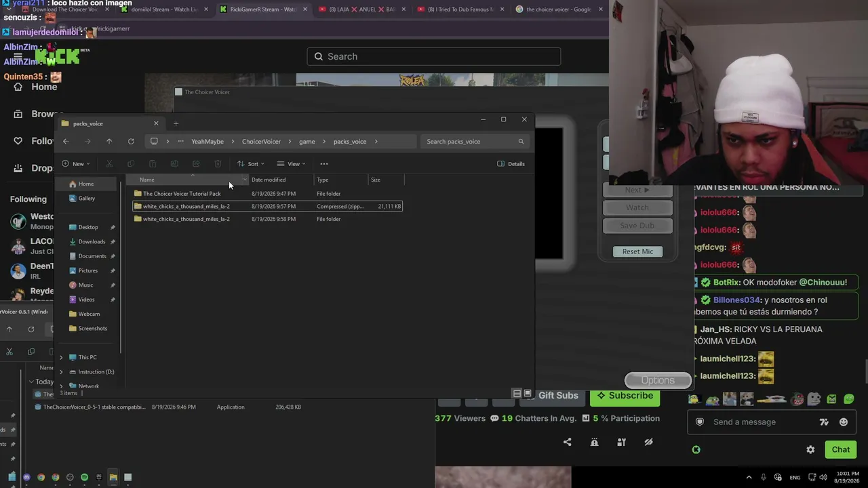Expand the chevron after packs_voice in address bar
868x488 pixels.
[x=376, y=142]
